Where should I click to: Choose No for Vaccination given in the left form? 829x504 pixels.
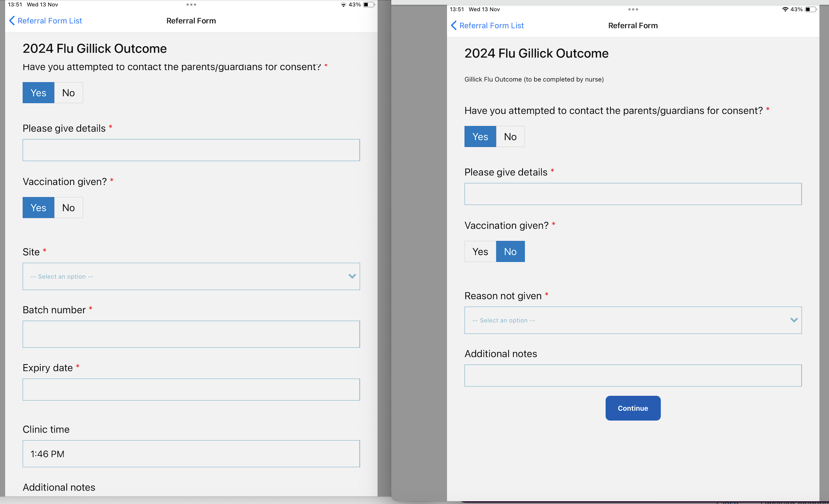coord(68,208)
